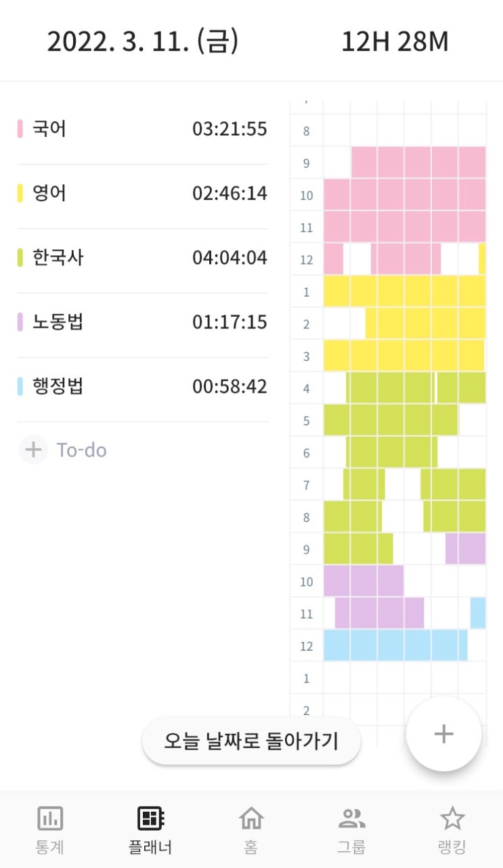Screen dimensions: 503x868
Task: Open the 그룹 group icon
Action: pyautogui.click(x=351, y=819)
